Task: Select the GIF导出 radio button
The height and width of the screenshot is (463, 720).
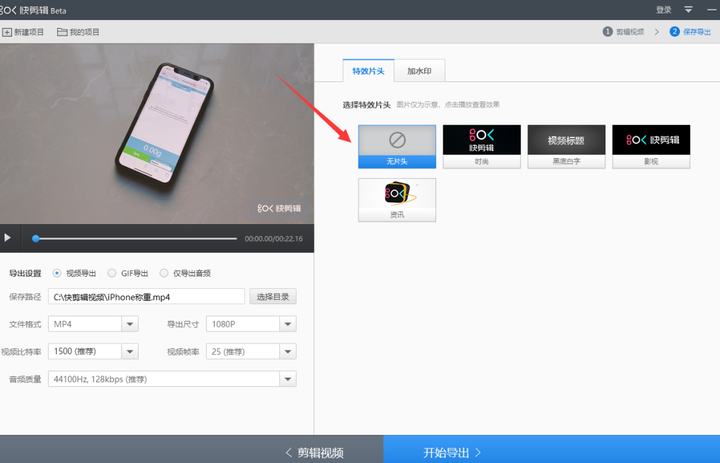Action: (112, 273)
